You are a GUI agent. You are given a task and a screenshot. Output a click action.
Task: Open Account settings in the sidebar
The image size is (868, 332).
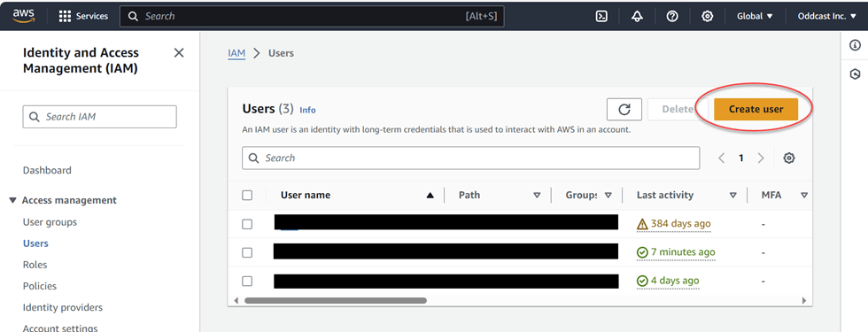[x=60, y=328]
